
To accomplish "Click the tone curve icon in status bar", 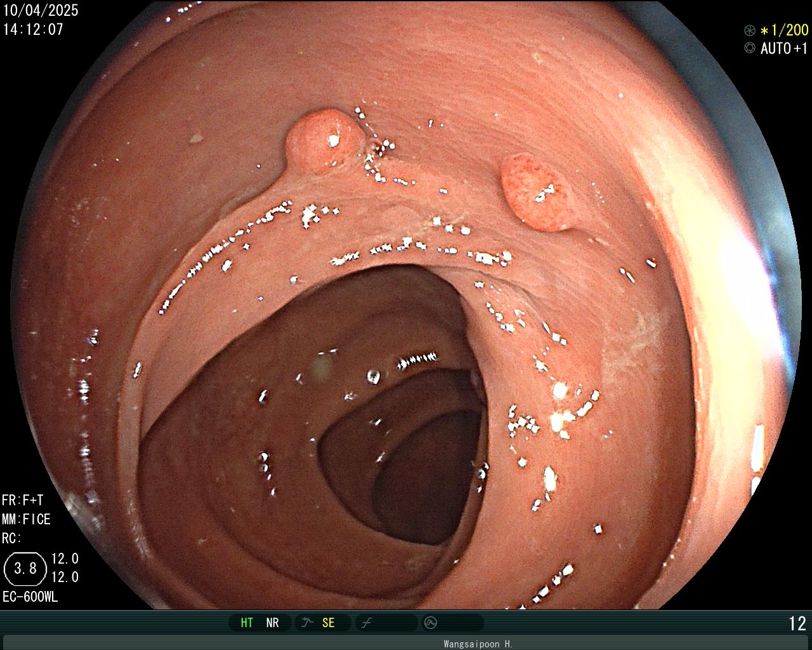I will 366,623.
